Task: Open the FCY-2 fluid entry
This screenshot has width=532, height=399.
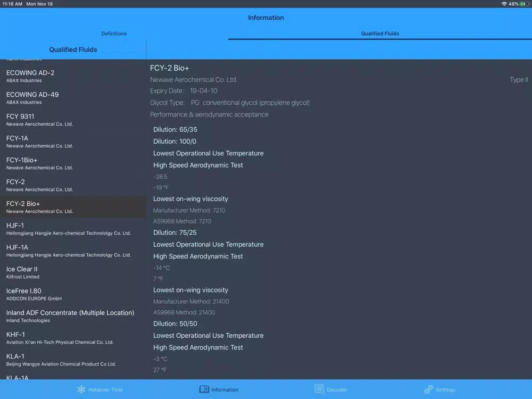Action: pos(73,185)
